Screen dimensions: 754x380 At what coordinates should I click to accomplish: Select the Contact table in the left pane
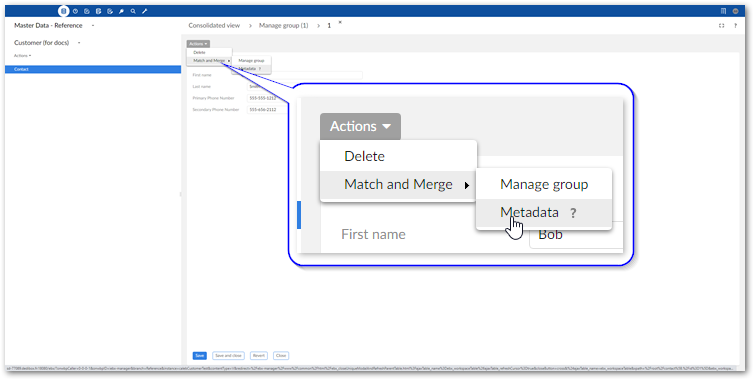coord(93,69)
